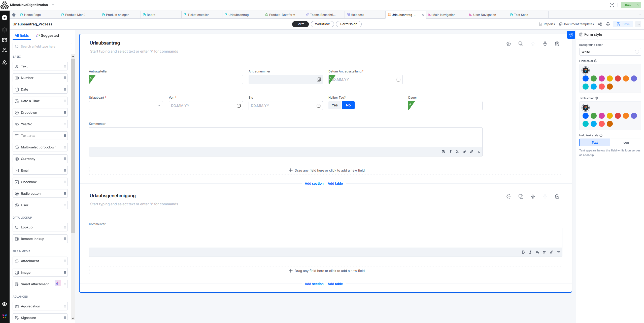Click Add section below Urlaubsantrag
The image size is (644, 323).
(314, 183)
